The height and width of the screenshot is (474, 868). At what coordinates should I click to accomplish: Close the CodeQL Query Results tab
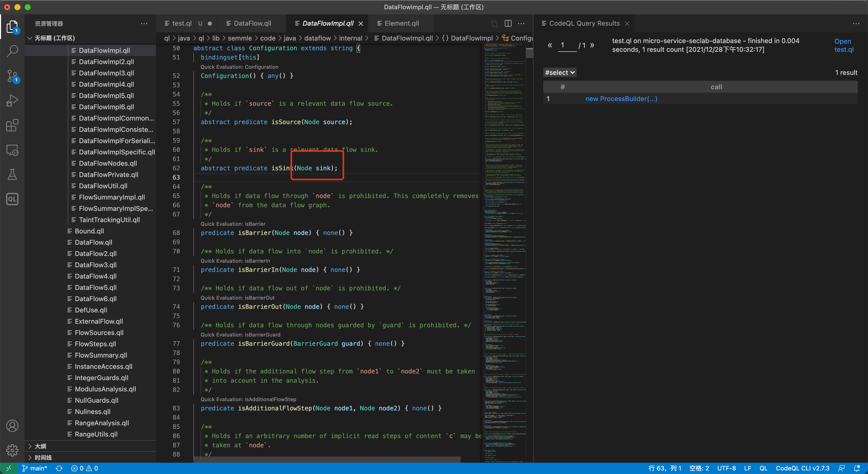coord(627,23)
